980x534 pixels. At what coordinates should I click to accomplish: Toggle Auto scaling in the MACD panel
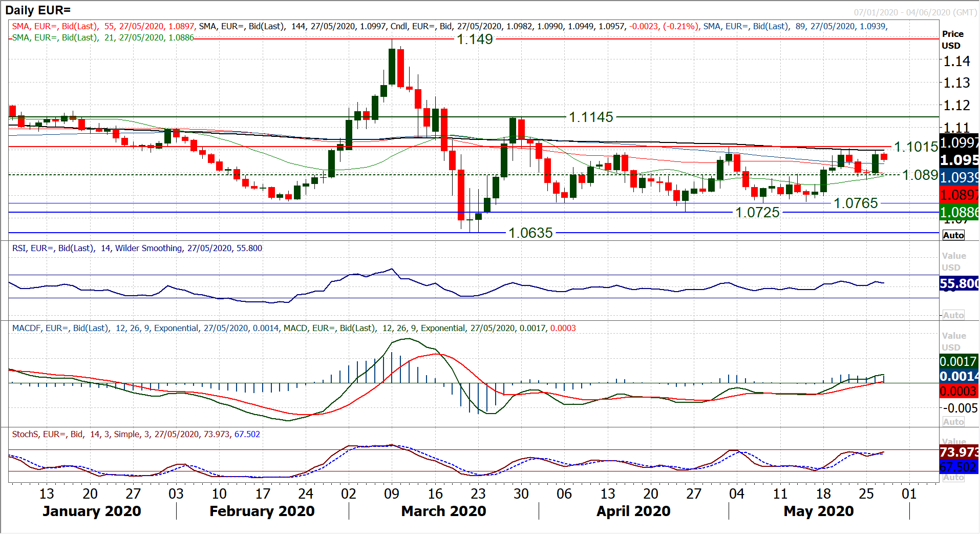953,422
